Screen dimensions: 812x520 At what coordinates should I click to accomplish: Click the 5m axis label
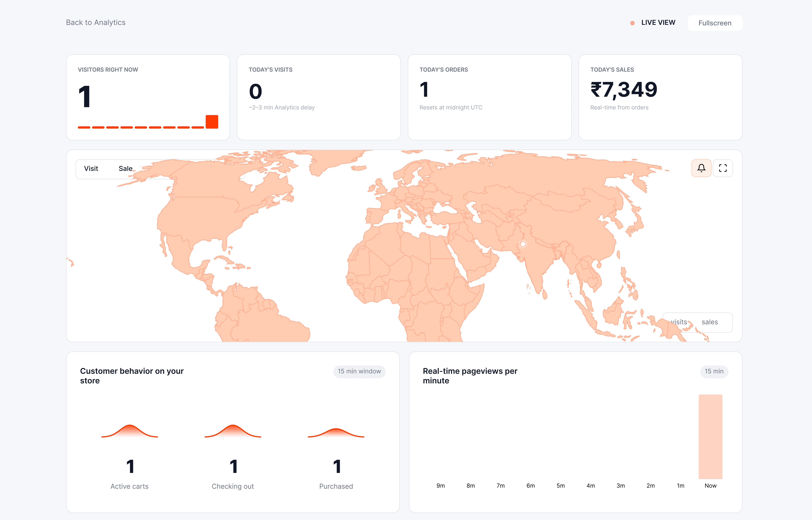[561, 486]
